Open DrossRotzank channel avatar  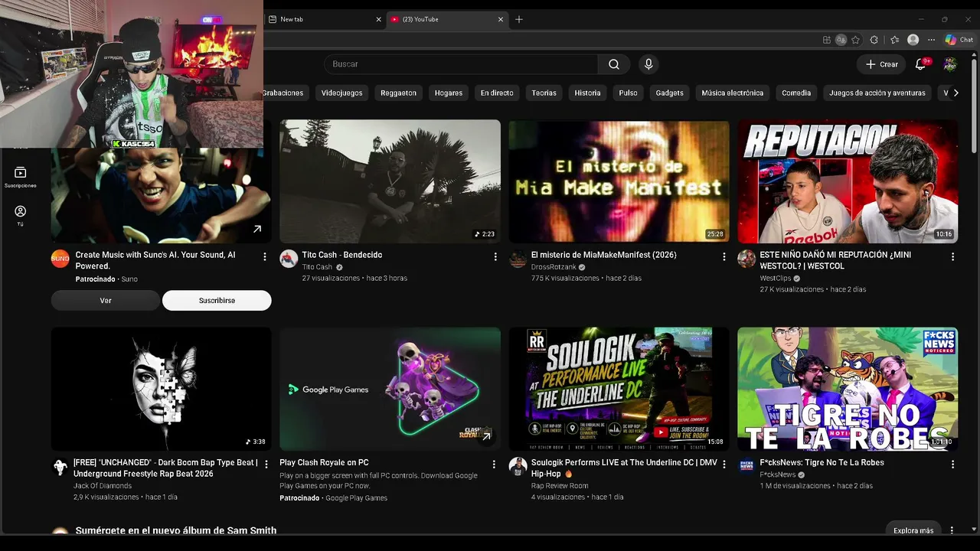tap(518, 259)
